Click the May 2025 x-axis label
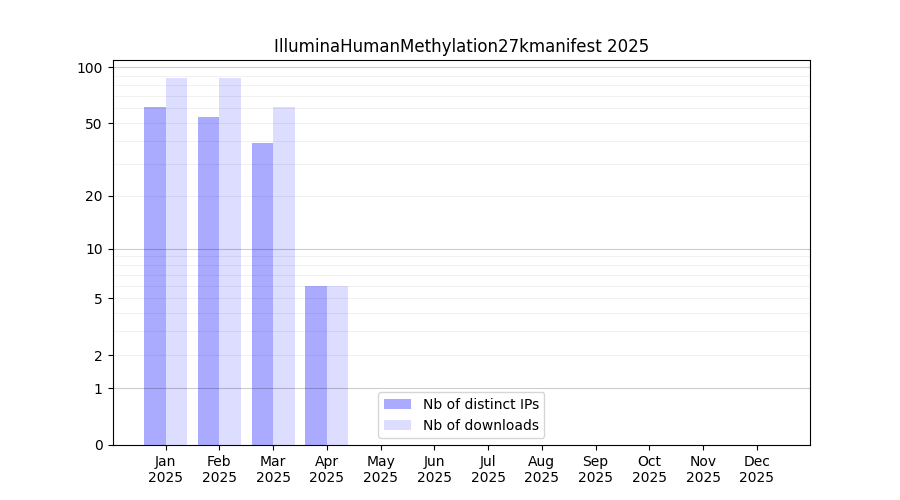 pos(381,469)
